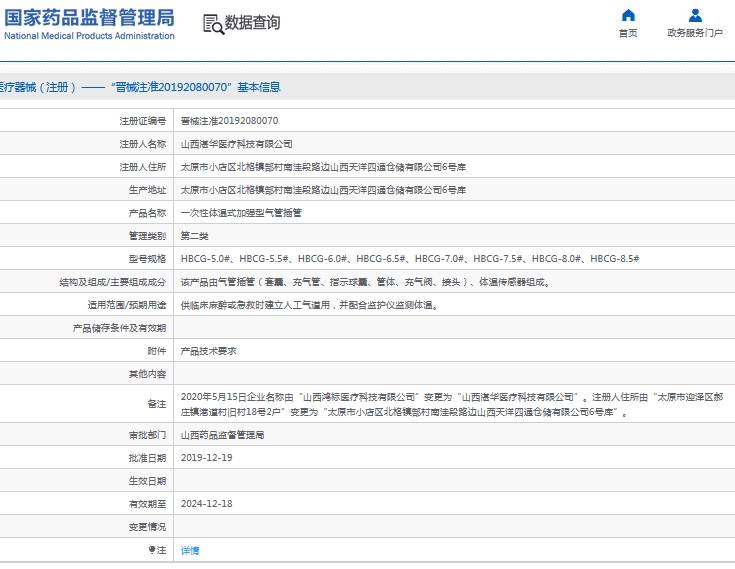Click the 政务服务门户 label text
735x569 pixels.
695,33
